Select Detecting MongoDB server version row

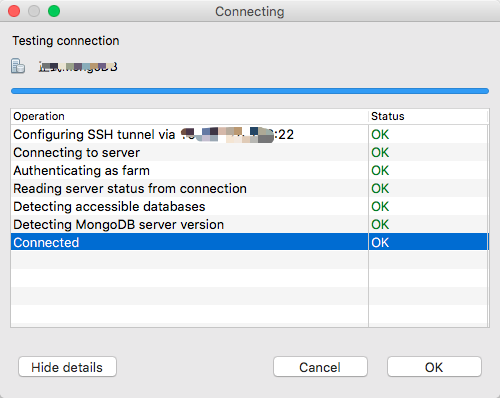pyautogui.click(x=250, y=224)
